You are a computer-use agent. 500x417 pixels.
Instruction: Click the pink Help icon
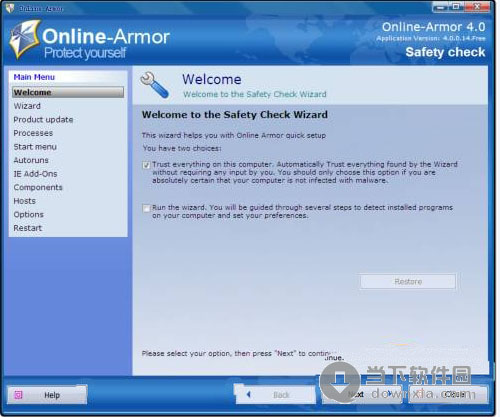[18, 395]
